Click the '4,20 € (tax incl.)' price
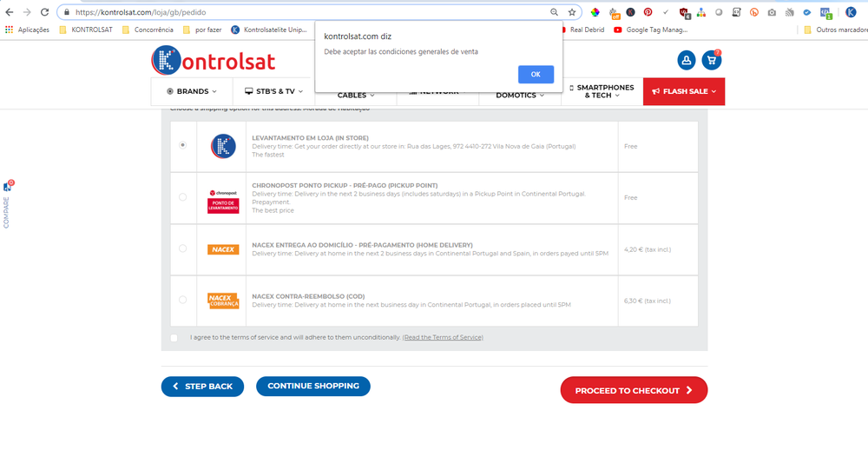The image size is (868, 457). point(648,250)
